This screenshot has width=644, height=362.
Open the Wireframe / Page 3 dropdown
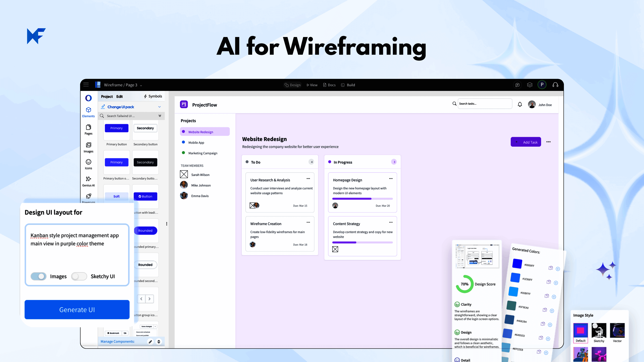[141, 85]
